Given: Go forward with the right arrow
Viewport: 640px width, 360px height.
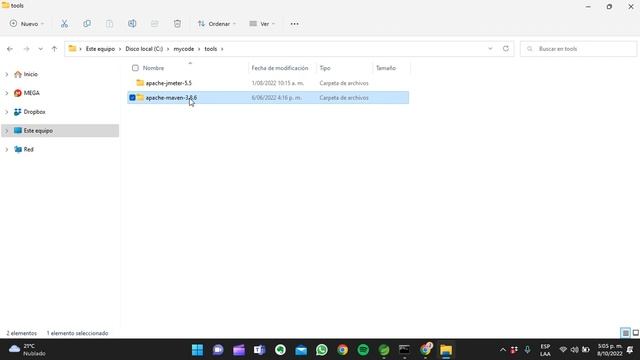Looking at the screenshot, I should click(x=26, y=49).
